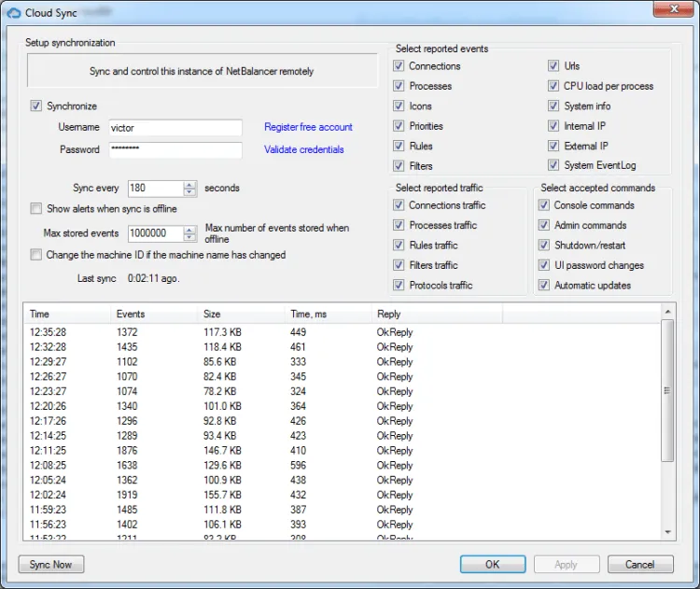The height and width of the screenshot is (589, 700).
Task: Click the Sync every seconds field
Action: click(155, 188)
